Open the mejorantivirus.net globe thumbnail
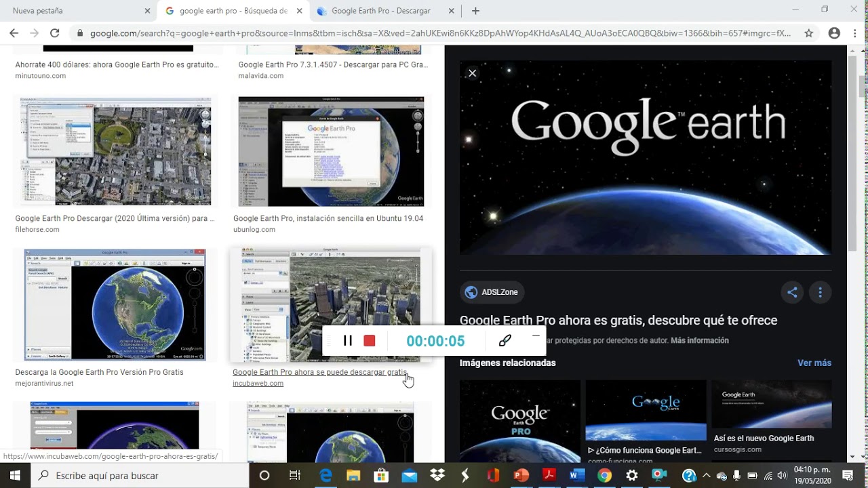Viewport: 868px width, 488px height. (x=115, y=304)
